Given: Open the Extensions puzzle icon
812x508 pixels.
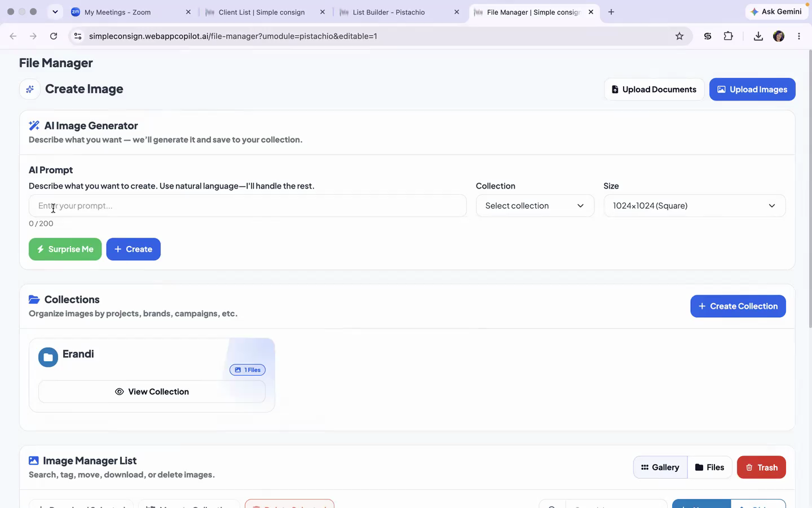Looking at the screenshot, I should [x=729, y=36].
